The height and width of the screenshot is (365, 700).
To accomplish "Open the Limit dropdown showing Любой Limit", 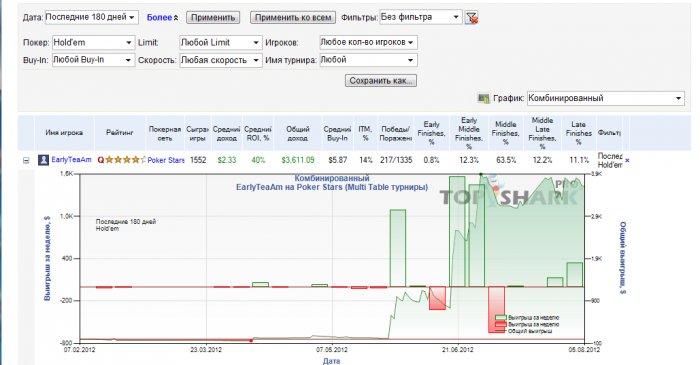I will (221, 42).
